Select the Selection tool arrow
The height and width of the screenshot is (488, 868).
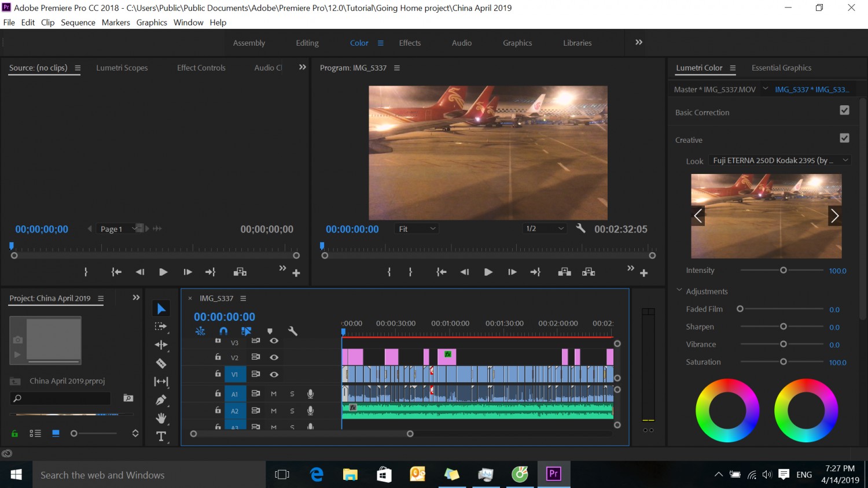[x=161, y=309]
